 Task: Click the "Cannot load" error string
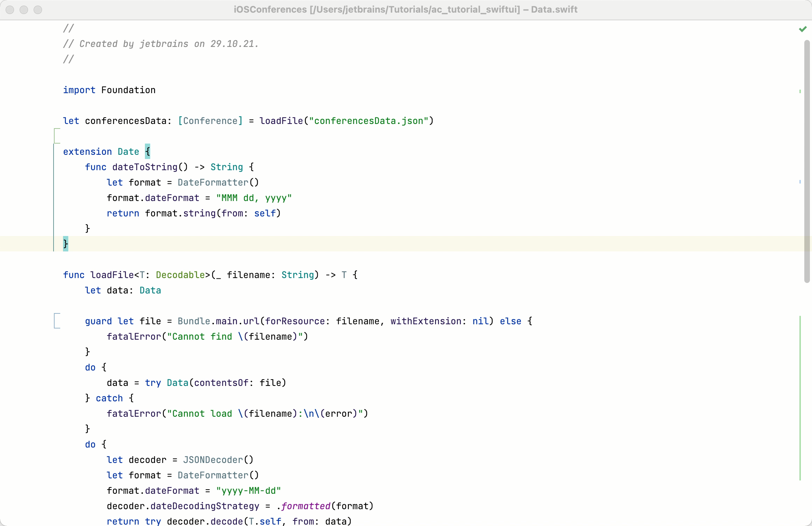265,414
